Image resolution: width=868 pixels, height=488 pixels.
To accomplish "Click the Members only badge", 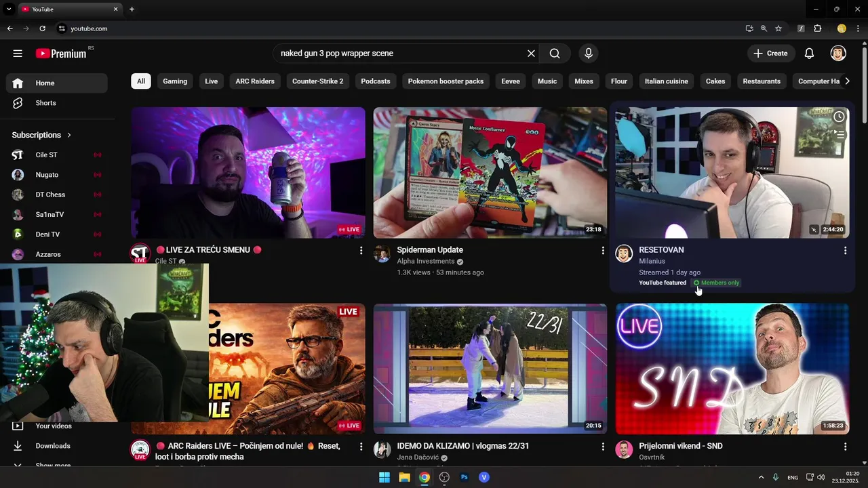I will [716, 283].
